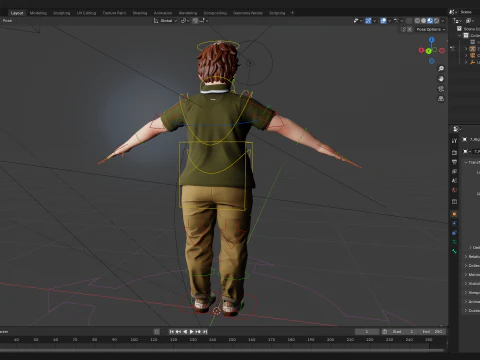Open the Physics properties tab

click(x=454, y=223)
